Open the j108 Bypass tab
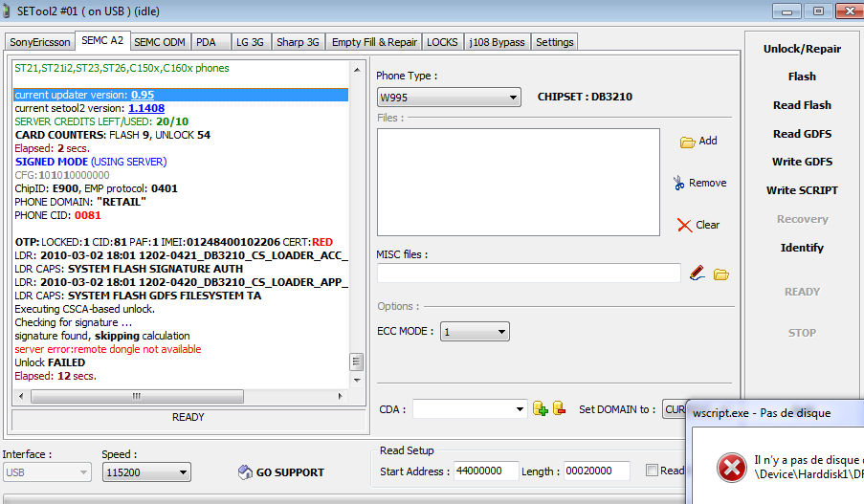This screenshot has height=504, width=864. [x=497, y=42]
